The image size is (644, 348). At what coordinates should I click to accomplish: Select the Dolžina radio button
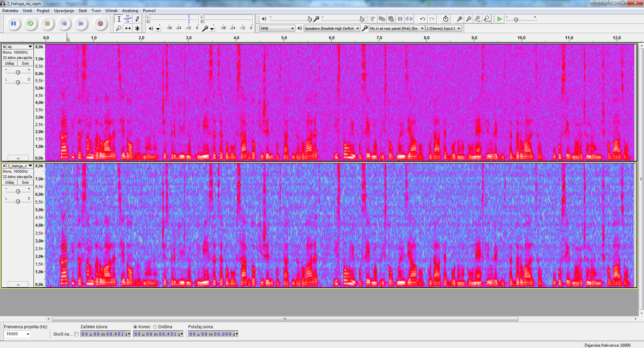point(155,327)
